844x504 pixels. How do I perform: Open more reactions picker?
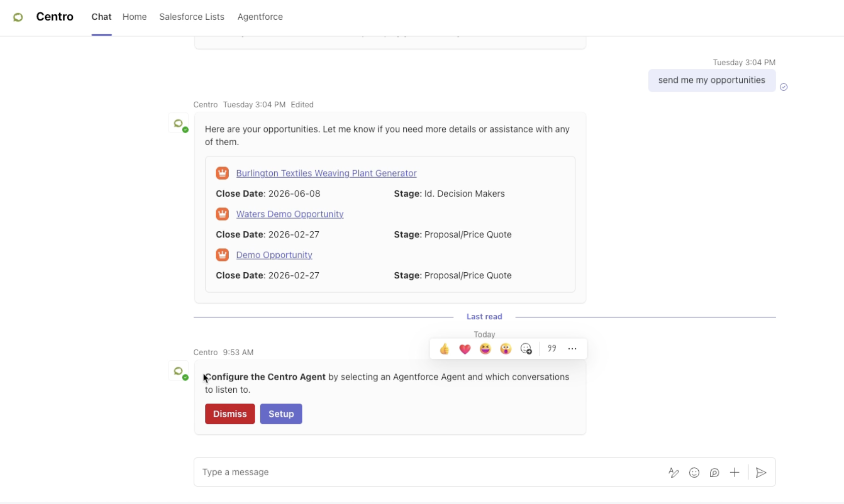(x=526, y=349)
